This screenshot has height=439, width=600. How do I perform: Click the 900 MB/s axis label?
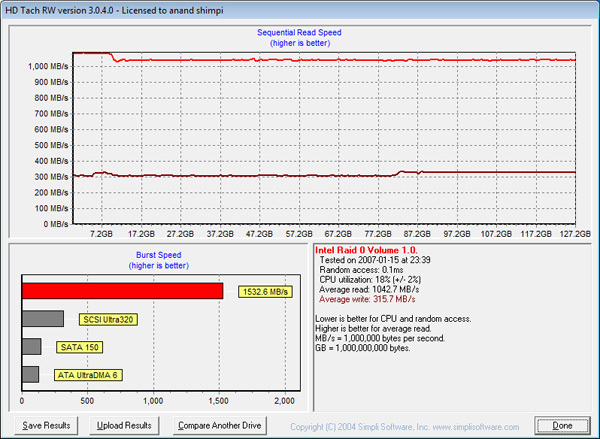tap(51, 82)
